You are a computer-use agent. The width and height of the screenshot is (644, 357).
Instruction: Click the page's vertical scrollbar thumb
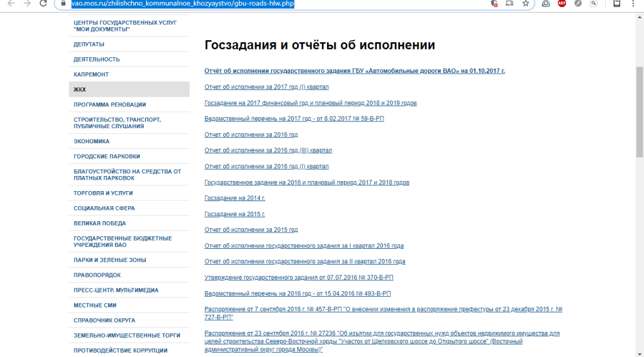coord(640,112)
